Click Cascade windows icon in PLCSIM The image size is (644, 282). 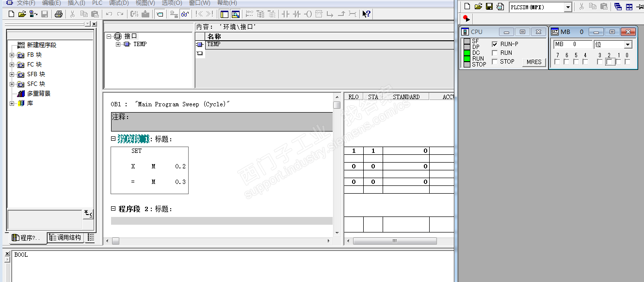click(618, 6)
